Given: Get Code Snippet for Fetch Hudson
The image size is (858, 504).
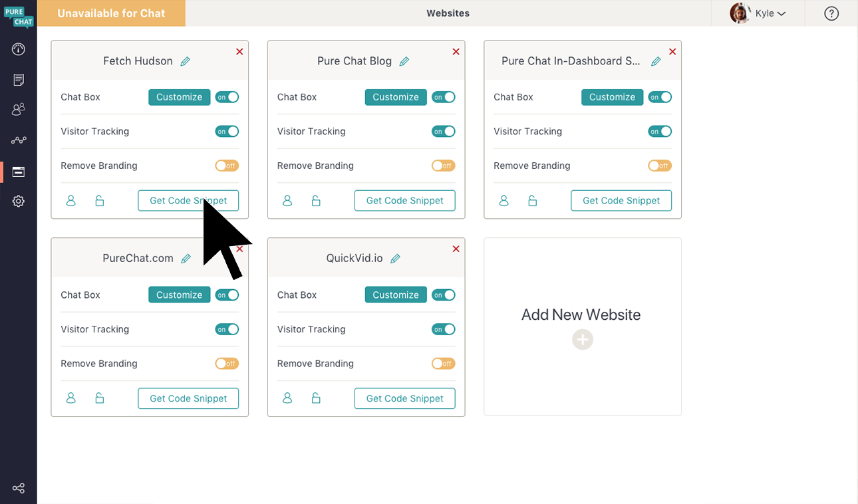Looking at the screenshot, I should coord(188,201).
